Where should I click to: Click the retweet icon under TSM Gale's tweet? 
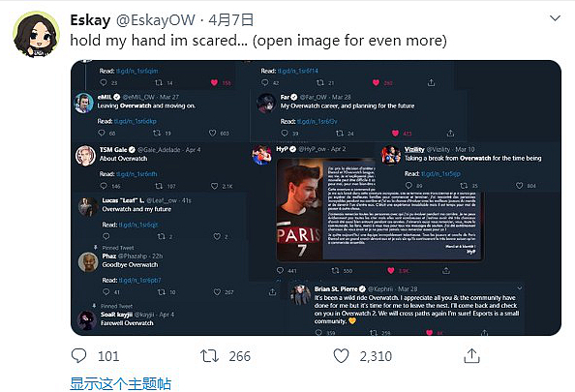159,186
